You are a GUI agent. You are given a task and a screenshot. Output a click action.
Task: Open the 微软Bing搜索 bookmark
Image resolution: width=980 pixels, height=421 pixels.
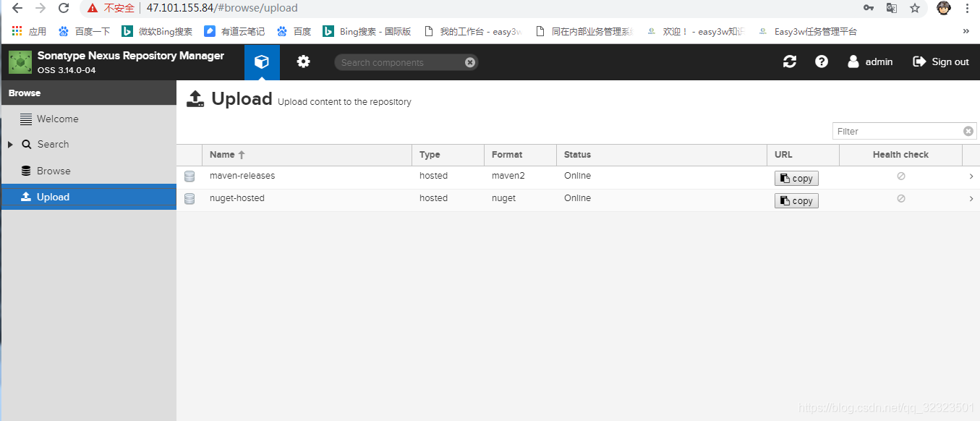[x=157, y=31]
